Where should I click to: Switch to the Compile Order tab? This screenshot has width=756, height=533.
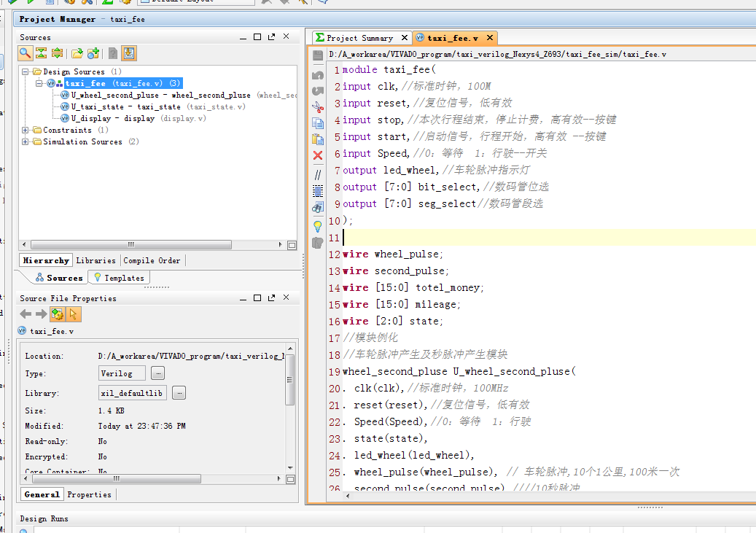point(152,260)
